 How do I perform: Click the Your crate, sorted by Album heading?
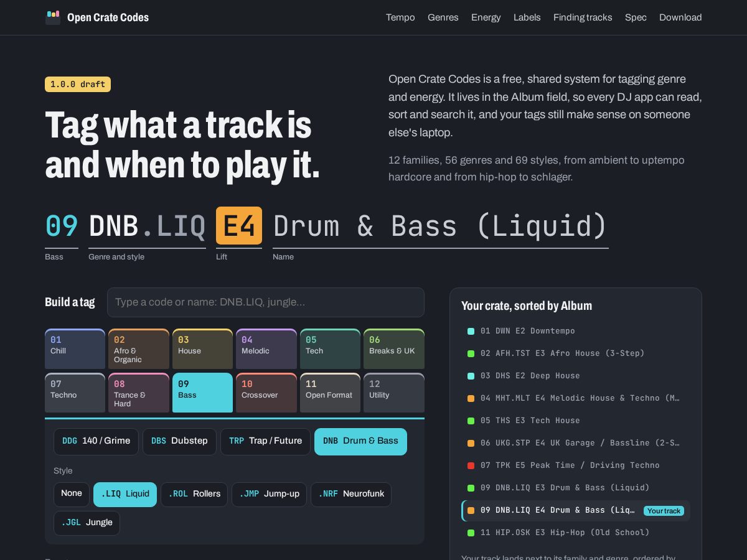tap(527, 306)
